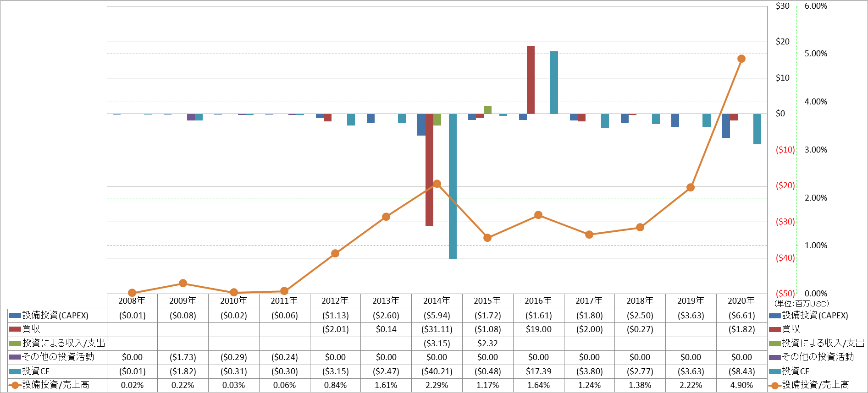Select the ($40.21) 投資CF cell
This screenshot has width=868, height=393.
click(437, 371)
